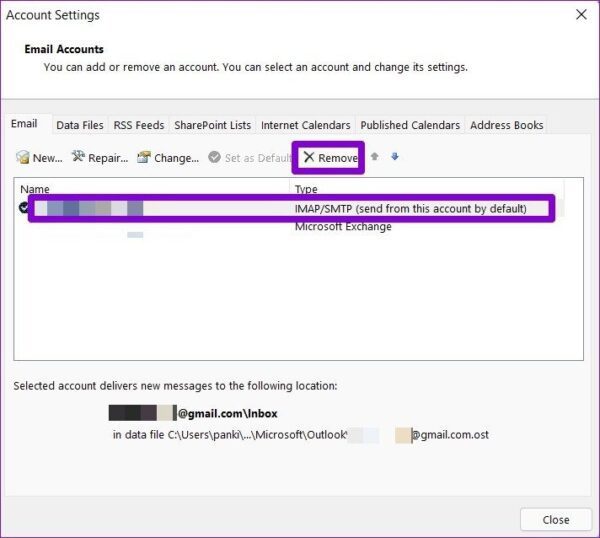Click the Change account icon
This screenshot has width=600, height=538.
coord(144,157)
